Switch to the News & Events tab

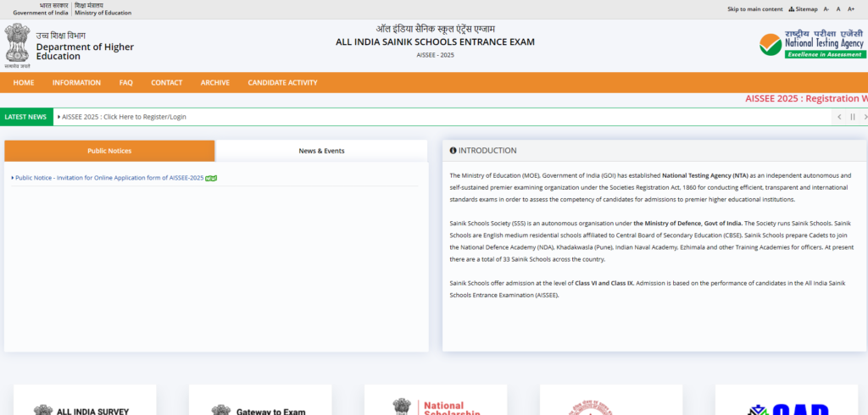pos(321,151)
